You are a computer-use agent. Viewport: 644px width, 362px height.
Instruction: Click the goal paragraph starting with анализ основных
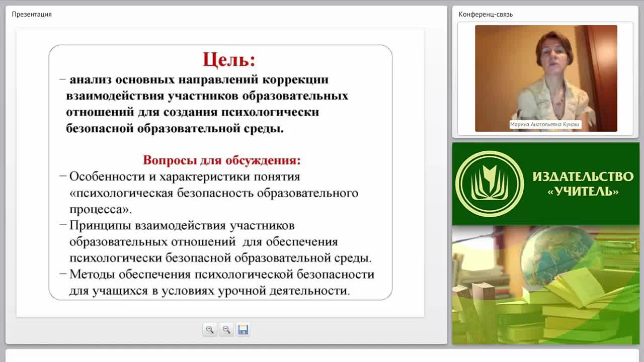coord(203,104)
